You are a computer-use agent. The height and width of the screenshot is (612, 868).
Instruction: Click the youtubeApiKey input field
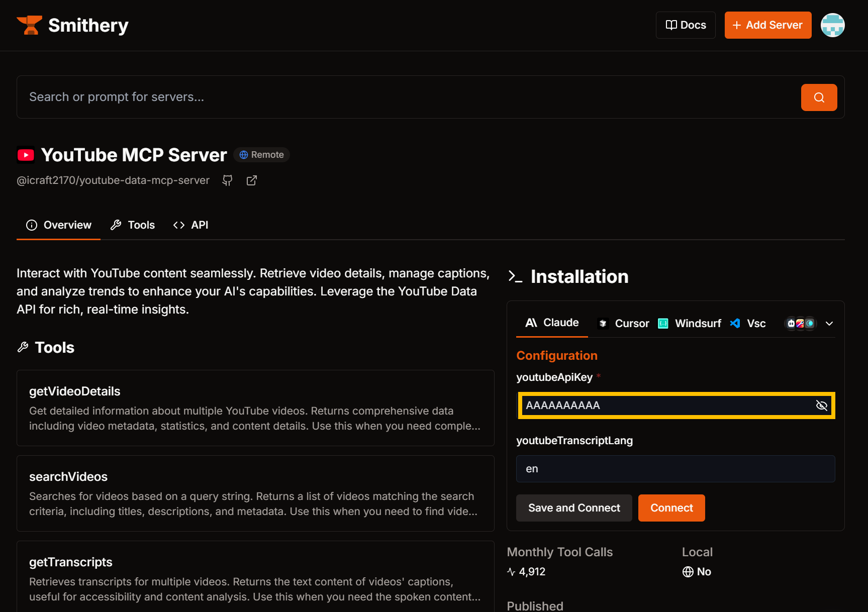676,405
